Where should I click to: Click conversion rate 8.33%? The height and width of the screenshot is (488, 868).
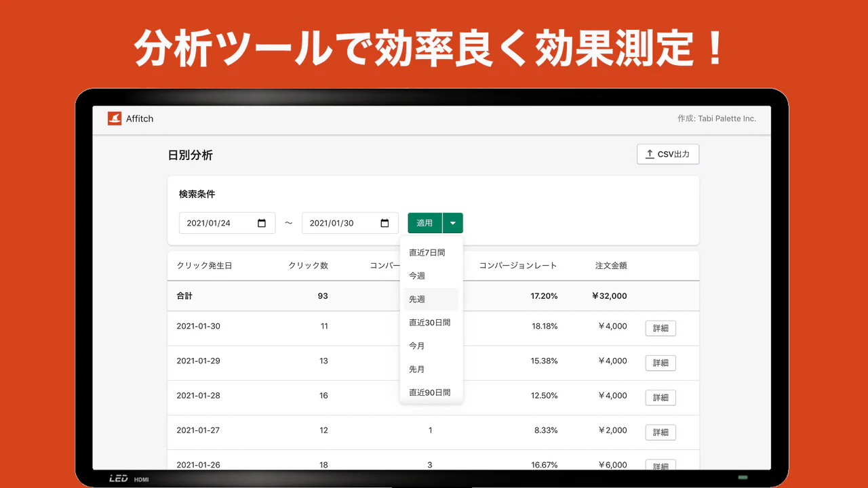547,430
